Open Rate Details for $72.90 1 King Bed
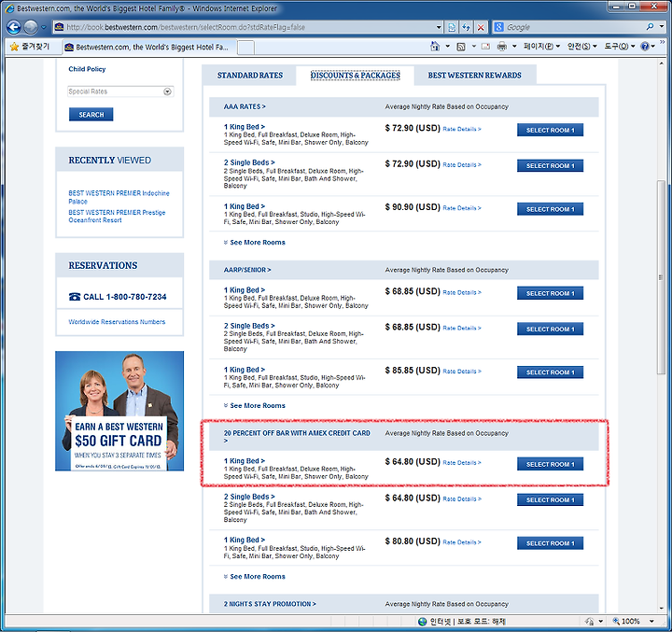This screenshot has width=672, height=632. pyautogui.click(x=462, y=129)
